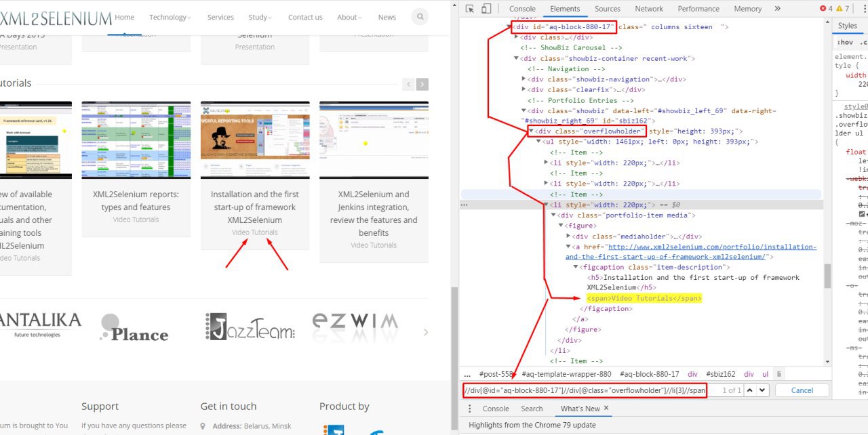
Task: Collapse the overflowholder div node
Action: coord(531,131)
